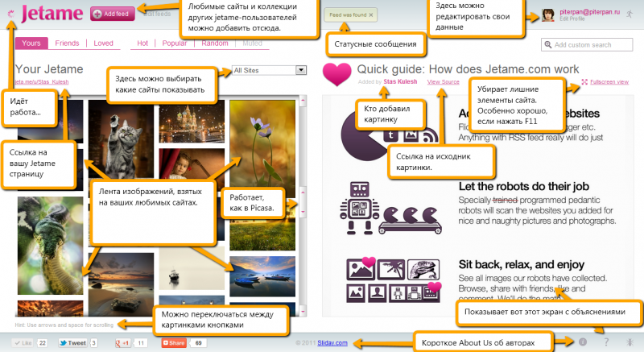
Task: Click the scrollbar top up arrow
Action: [x=303, y=100]
